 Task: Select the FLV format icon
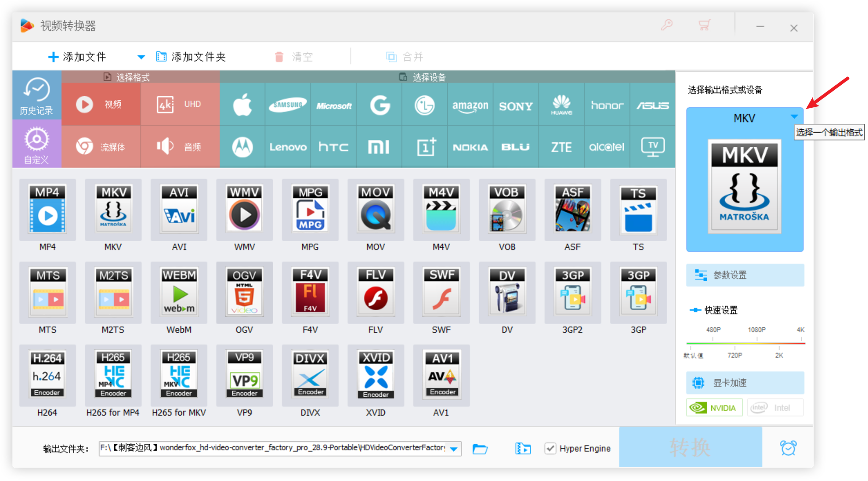tap(376, 293)
